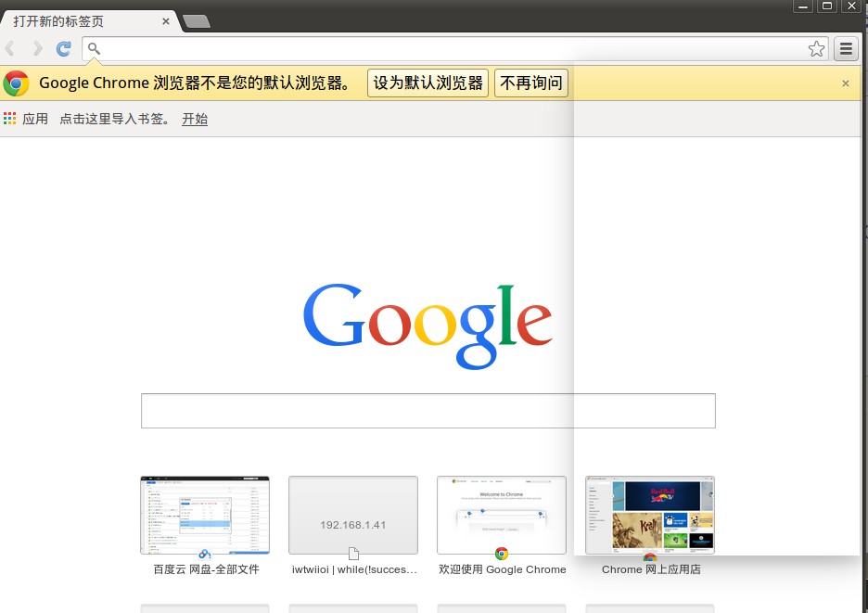
Task: Click 设为默认浏览器 button
Action: 428,83
